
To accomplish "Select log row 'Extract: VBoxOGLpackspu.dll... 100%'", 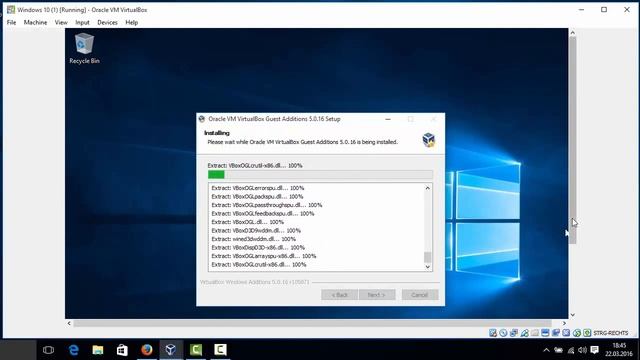I will [257, 197].
